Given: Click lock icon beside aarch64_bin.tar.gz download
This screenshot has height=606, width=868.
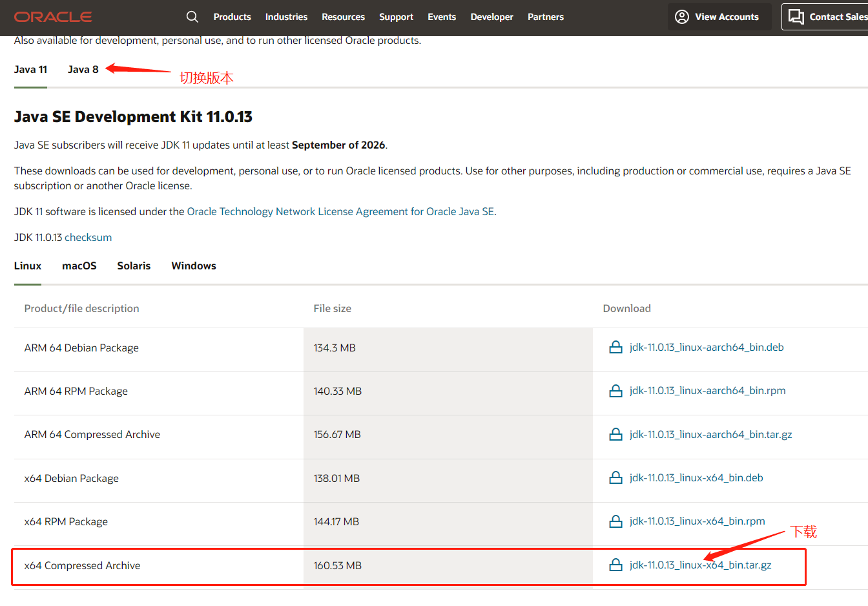Looking at the screenshot, I should point(616,434).
